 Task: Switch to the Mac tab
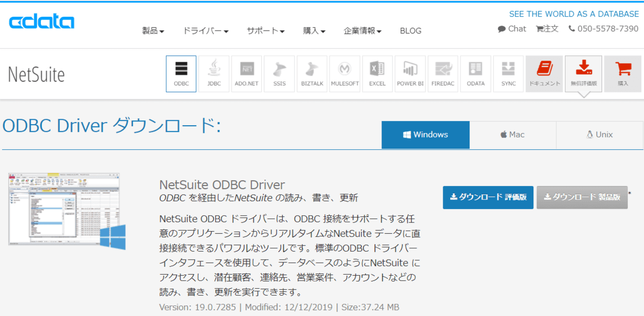pyautogui.click(x=513, y=135)
